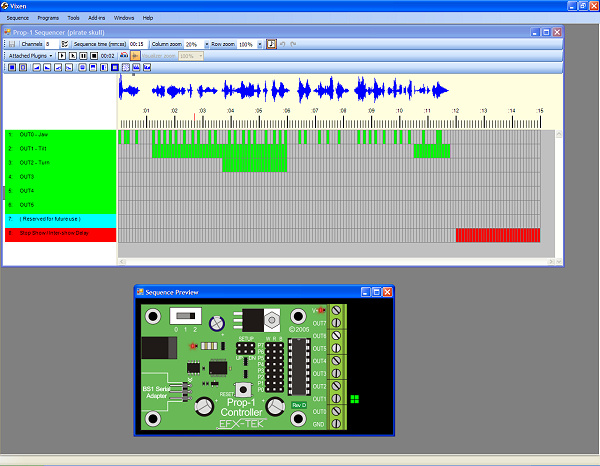This screenshot has height=466, width=600.
Task: Pause sequence playback
Action: tap(83, 56)
